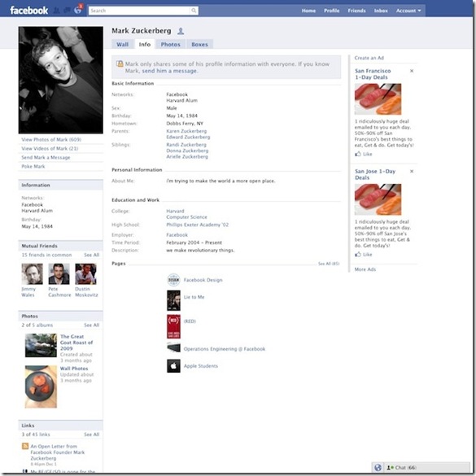Like the San Francisco 1-Day Deals ad
The height and width of the screenshot is (476, 476).
[x=364, y=154]
